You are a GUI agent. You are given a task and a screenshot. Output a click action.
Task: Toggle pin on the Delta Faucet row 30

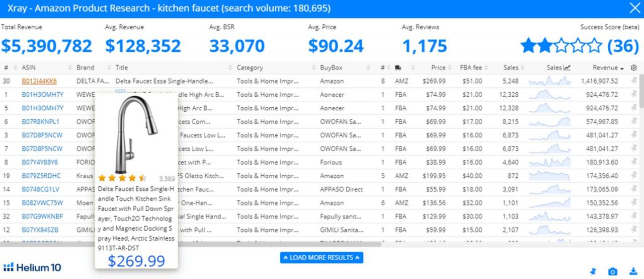(x=634, y=81)
